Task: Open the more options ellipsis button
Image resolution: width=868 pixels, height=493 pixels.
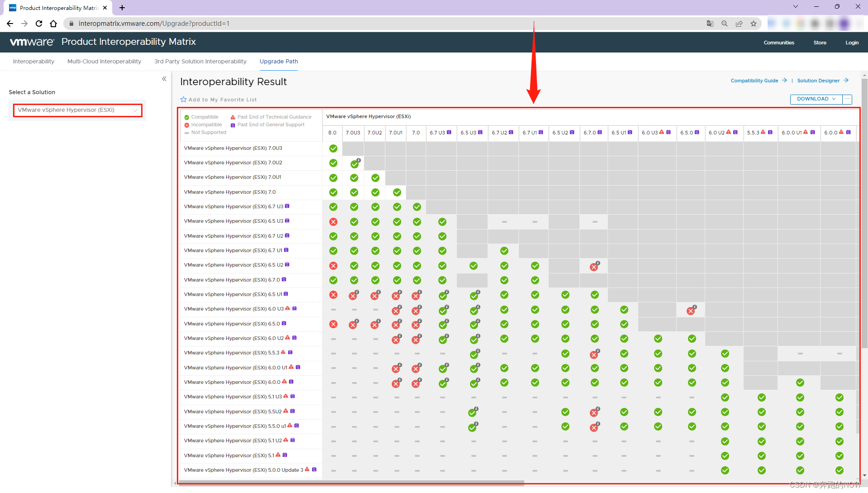Action: 847,99
